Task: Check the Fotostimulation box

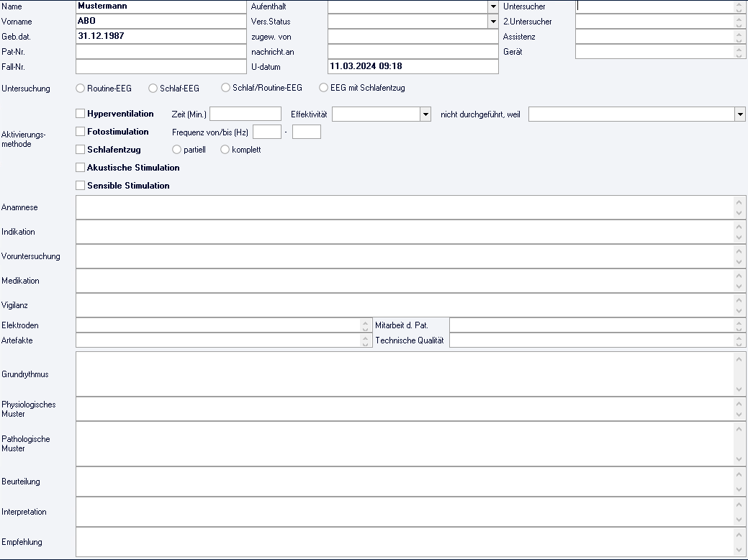Action: [80, 132]
